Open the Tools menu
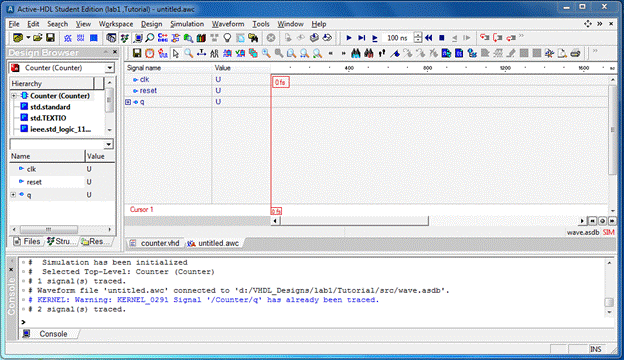 261,24
